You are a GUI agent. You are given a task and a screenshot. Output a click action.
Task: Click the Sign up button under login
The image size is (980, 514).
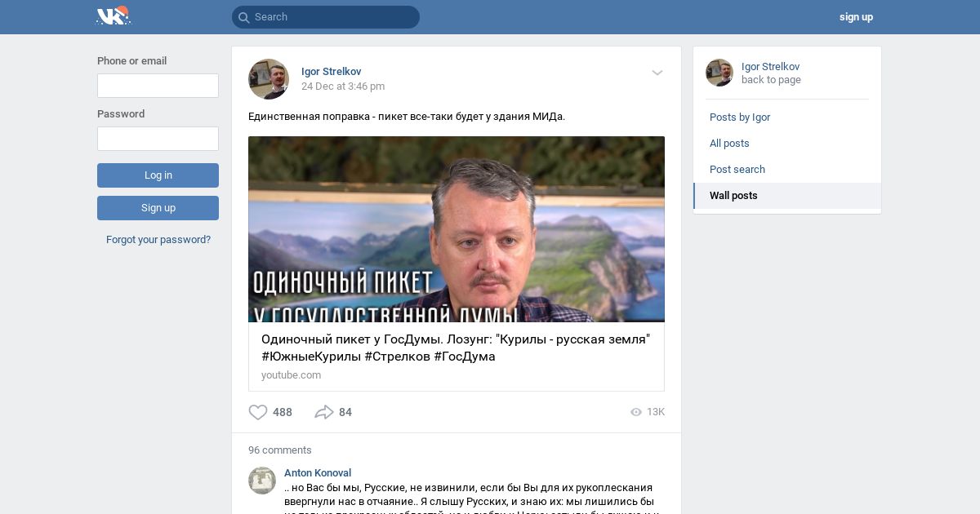158,208
